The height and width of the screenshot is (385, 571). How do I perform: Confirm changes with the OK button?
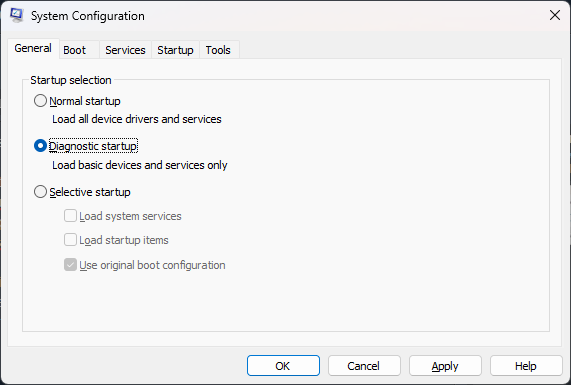click(x=283, y=366)
